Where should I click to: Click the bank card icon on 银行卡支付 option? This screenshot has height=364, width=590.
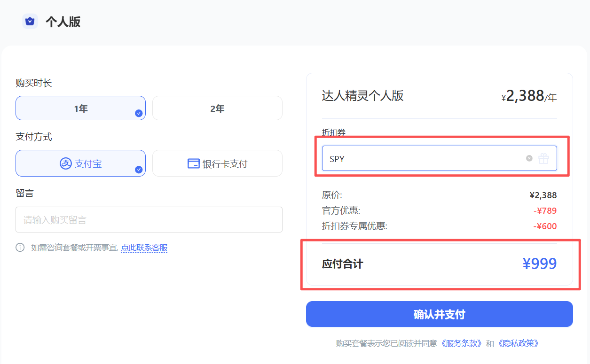[193, 163]
